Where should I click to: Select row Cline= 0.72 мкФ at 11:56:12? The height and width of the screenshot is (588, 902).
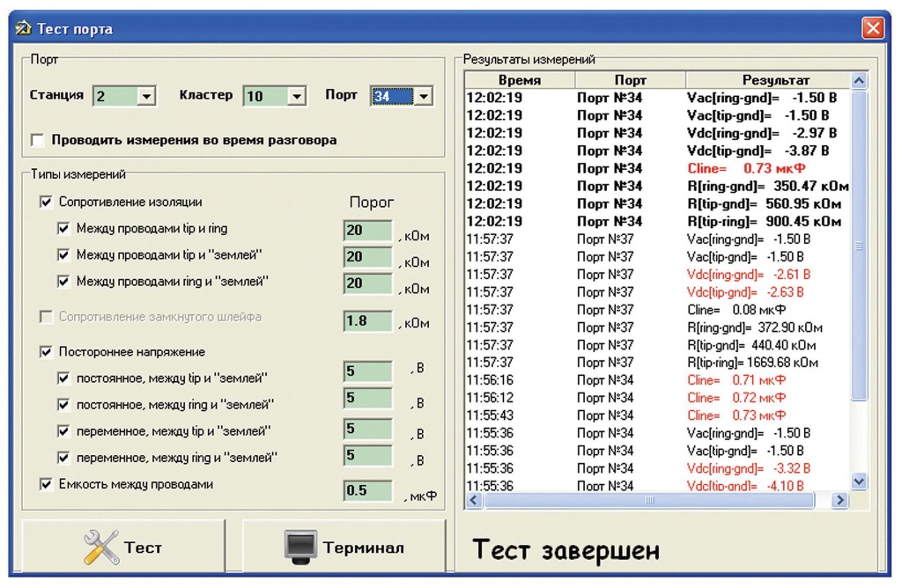(x=657, y=398)
